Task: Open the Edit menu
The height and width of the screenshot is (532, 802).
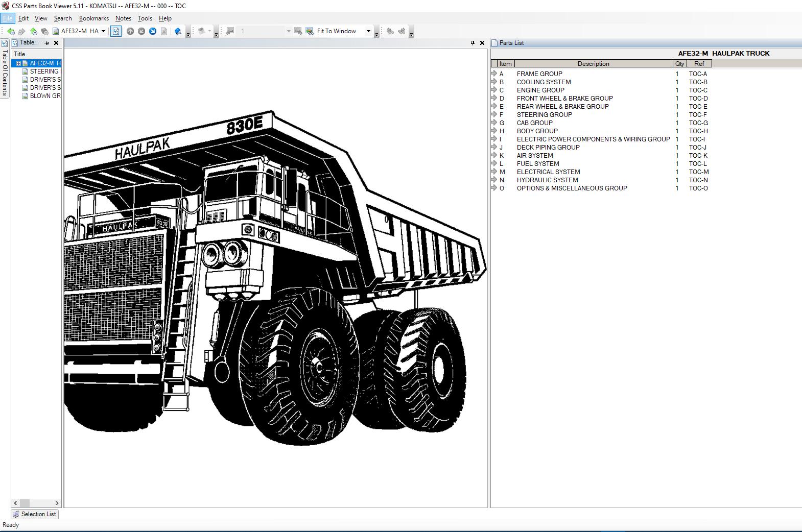Action: (23, 18)
